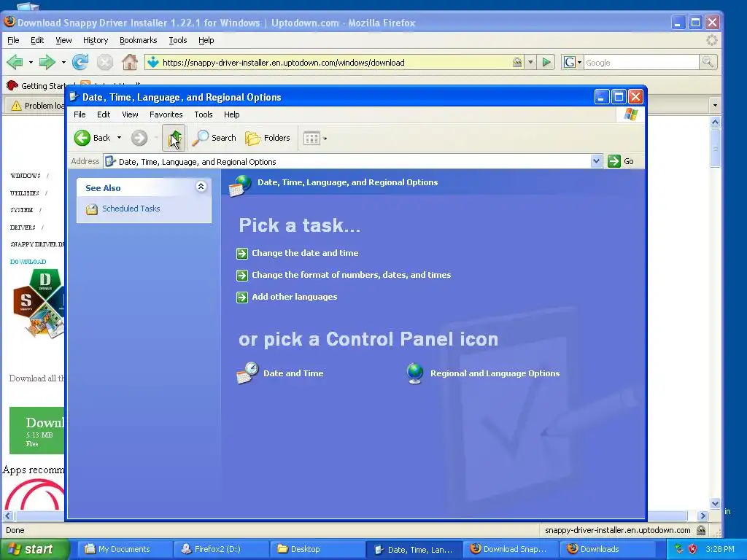The image size is (747, 560).
Task: Collapse the See Also panel
Action: pos(201,187)
